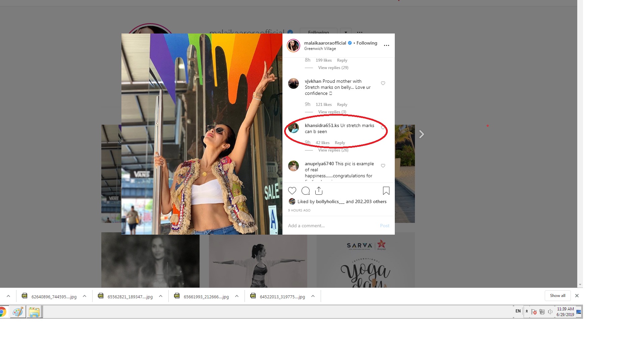This screenshot has height=362, width=644.
Task: Open Greenwich Village location link
Action: click(320, 49)
